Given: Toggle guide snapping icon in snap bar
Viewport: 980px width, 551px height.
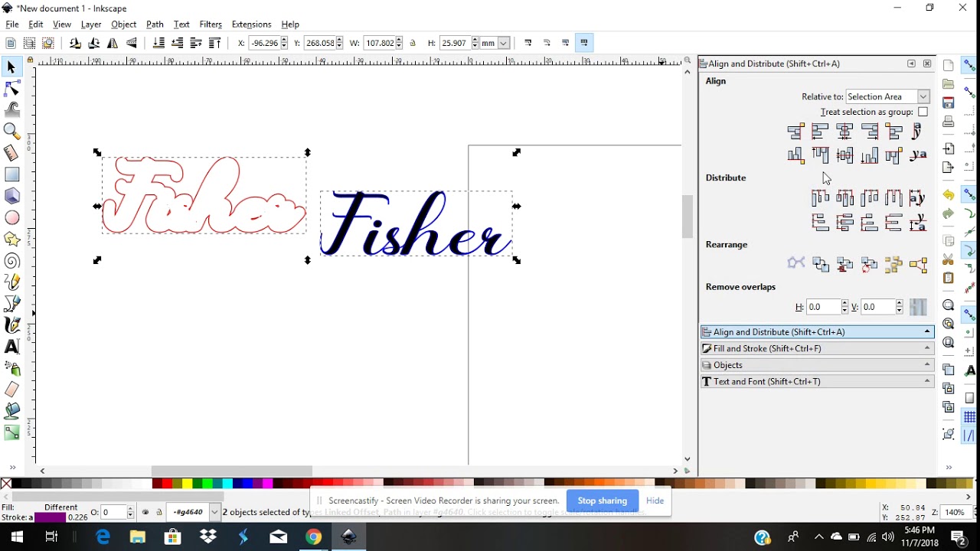Looking at the screenshot, I should [x=969, y=436].
